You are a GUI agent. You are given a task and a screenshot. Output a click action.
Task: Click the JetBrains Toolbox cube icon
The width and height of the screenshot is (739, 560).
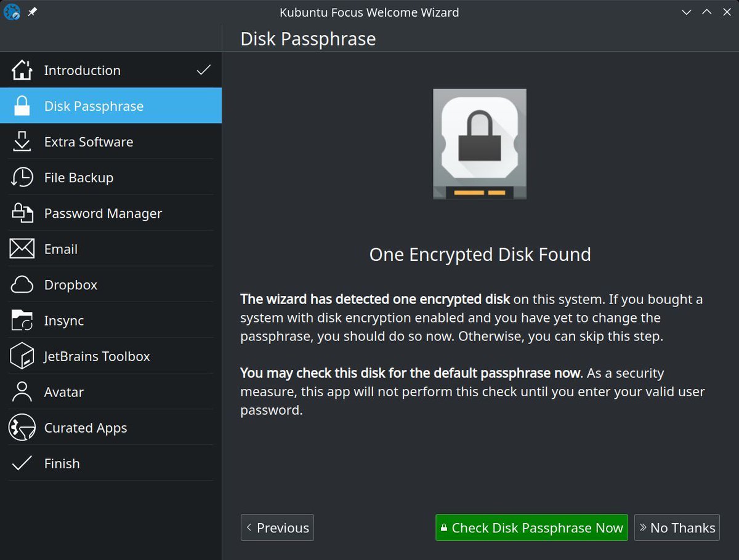point(22,356)
